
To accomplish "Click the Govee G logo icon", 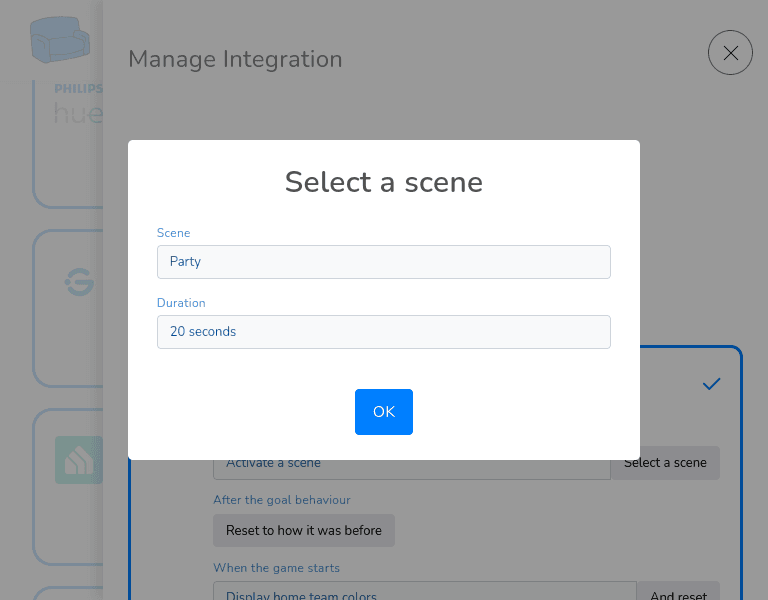I will point(79,282).
